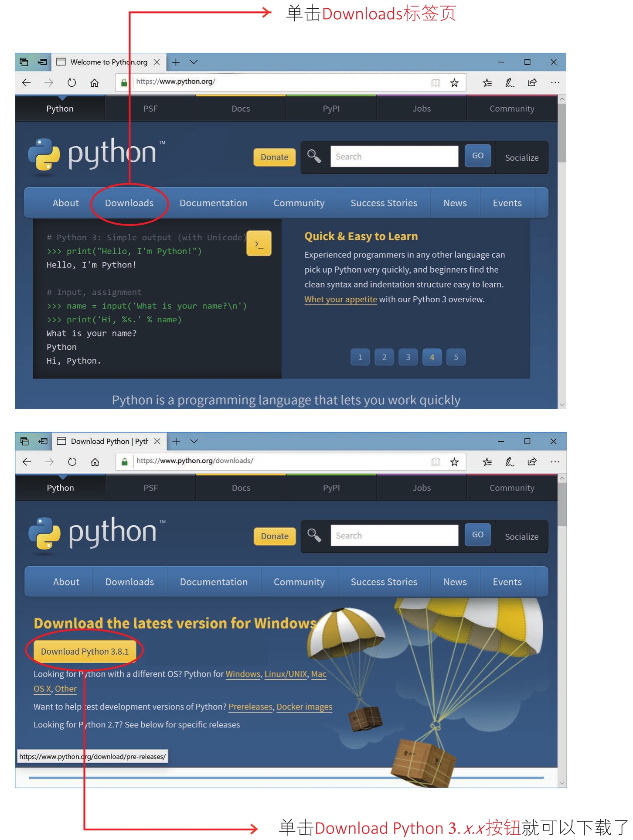The width and height of the screenshot is (633, 840).
Task: Launch interactive shell yellow button on homepage
Action: (259, 243)
